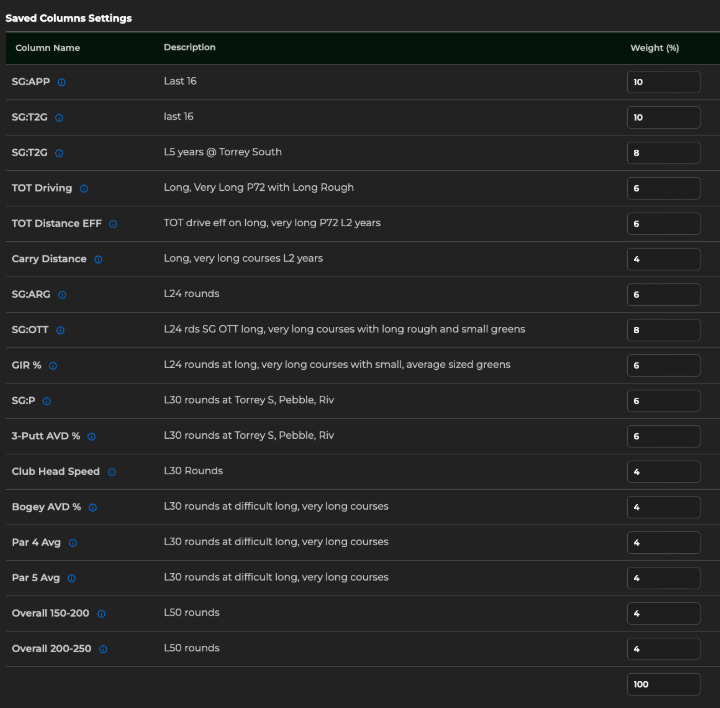Click the Description column header

[190, 47]
